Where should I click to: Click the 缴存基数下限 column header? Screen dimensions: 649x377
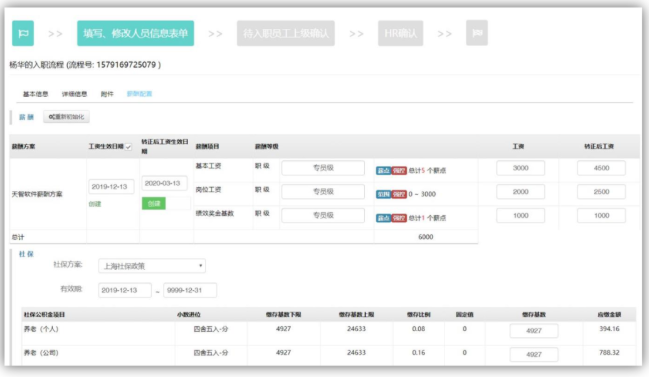tap(284, 315)
